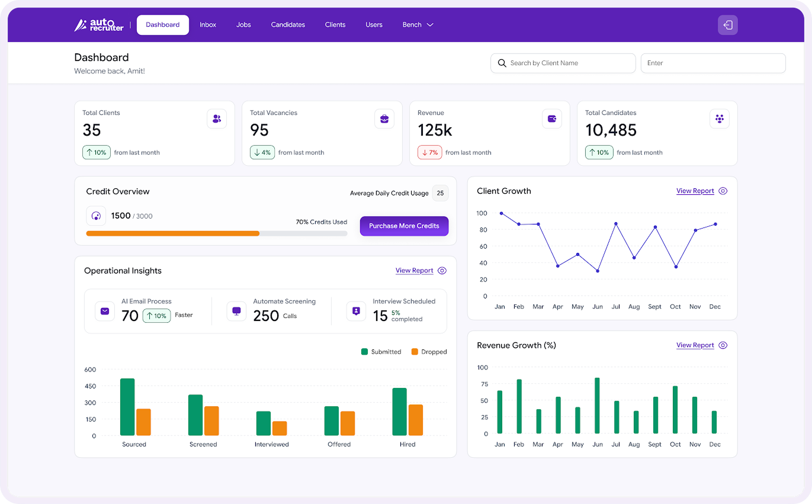Click the Credit Overview gauge icon
Screen dimensions: 812x504
97,216
